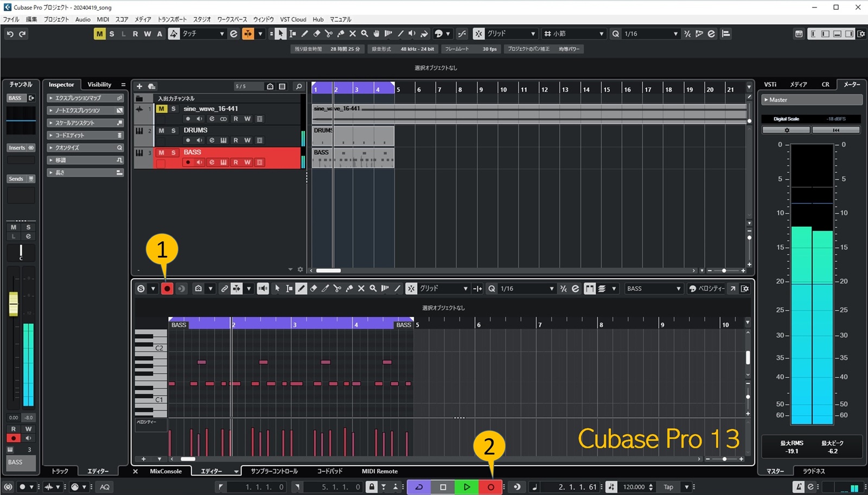Click the Redo arrow icon
The height and width of the screenshot is (495, 868).
tap(22, 34)
